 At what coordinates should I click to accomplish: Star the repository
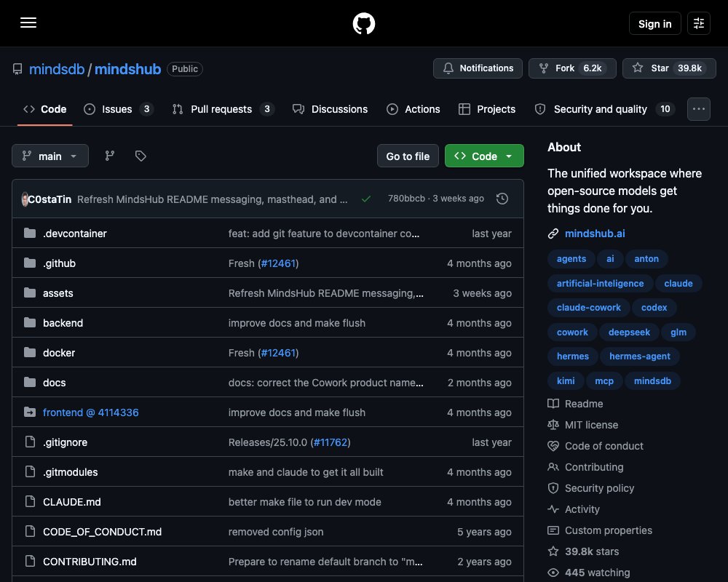(x=669, y=68)
